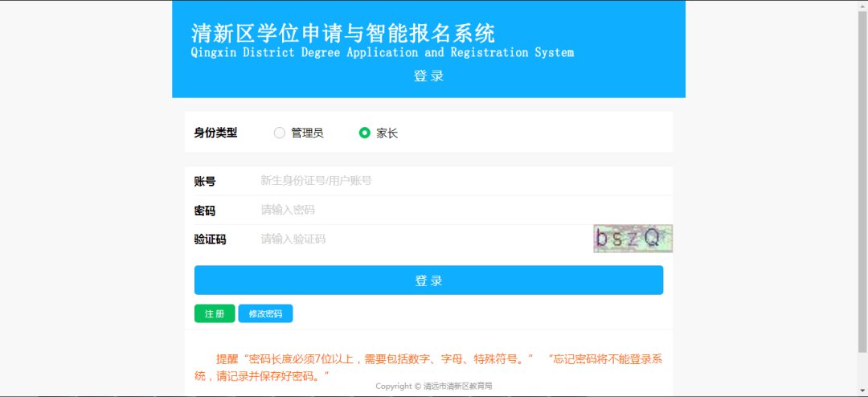This screenshot has height=397, width=868.
Task: Select the 管理员 radio button
Action: 280,133
